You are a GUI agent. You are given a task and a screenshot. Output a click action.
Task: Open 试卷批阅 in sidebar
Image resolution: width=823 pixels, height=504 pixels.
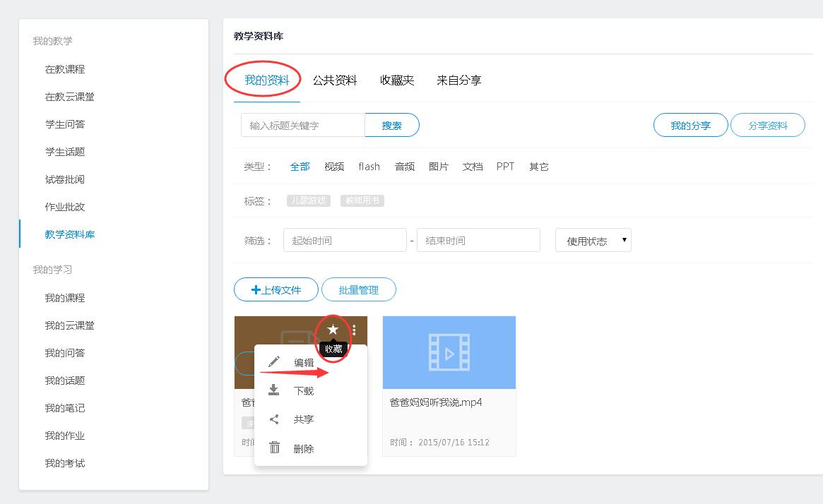(64, 179)
